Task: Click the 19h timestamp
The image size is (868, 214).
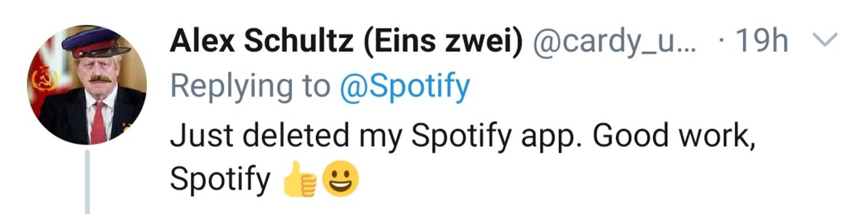Action: point(761,41)
